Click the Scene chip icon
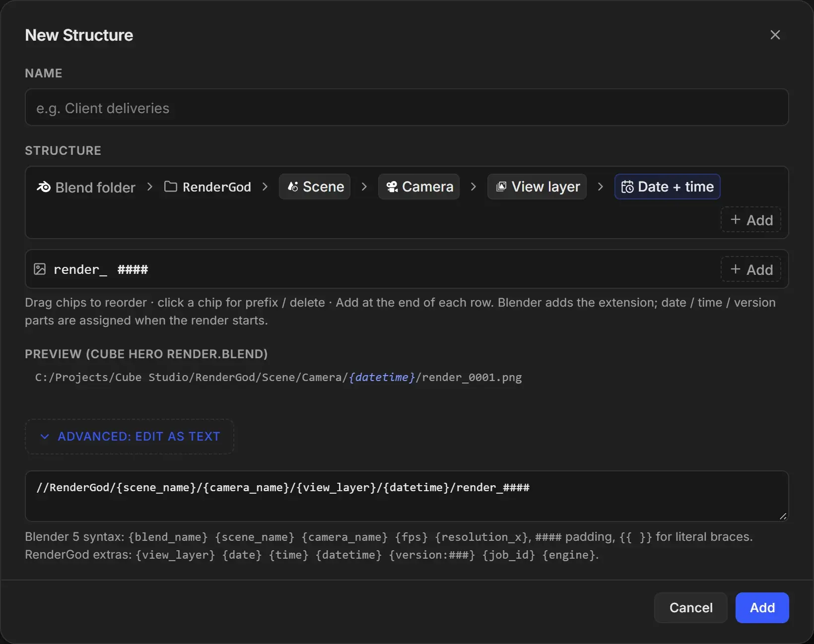This screenshot has width=814, height=644. pyautogui.click(x=293, y=187)
